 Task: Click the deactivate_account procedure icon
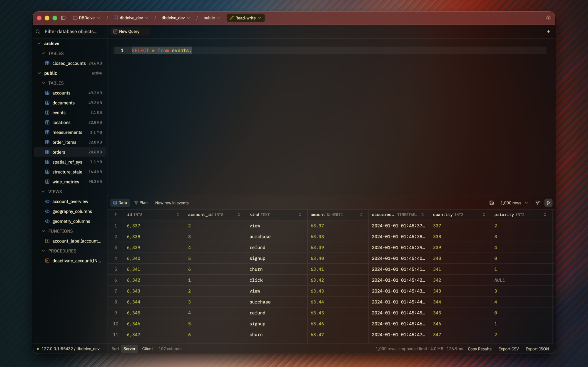(x=47, y=260)
